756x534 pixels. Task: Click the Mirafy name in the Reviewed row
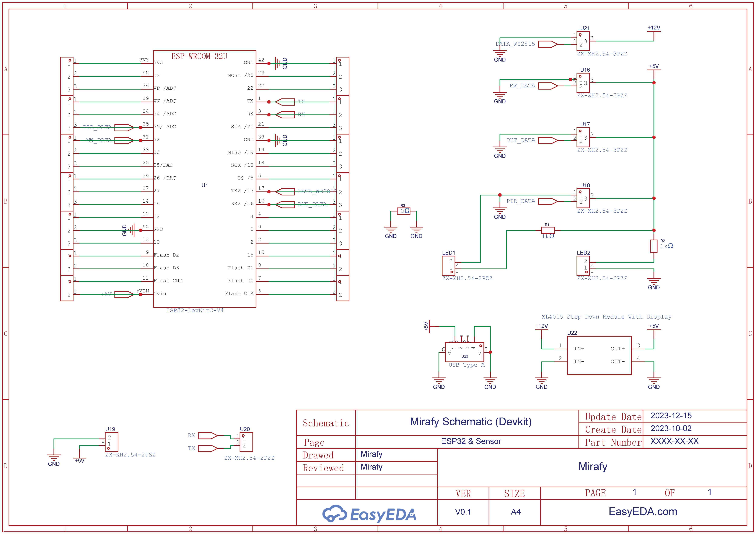pos(371,467)
